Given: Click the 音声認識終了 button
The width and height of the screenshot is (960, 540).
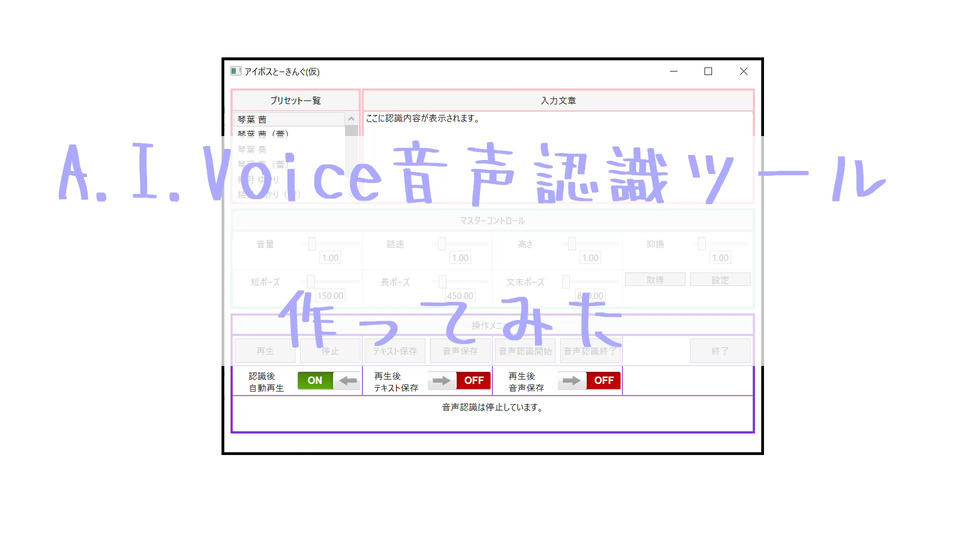Looking at the screenshot, I should coord(590,351).
